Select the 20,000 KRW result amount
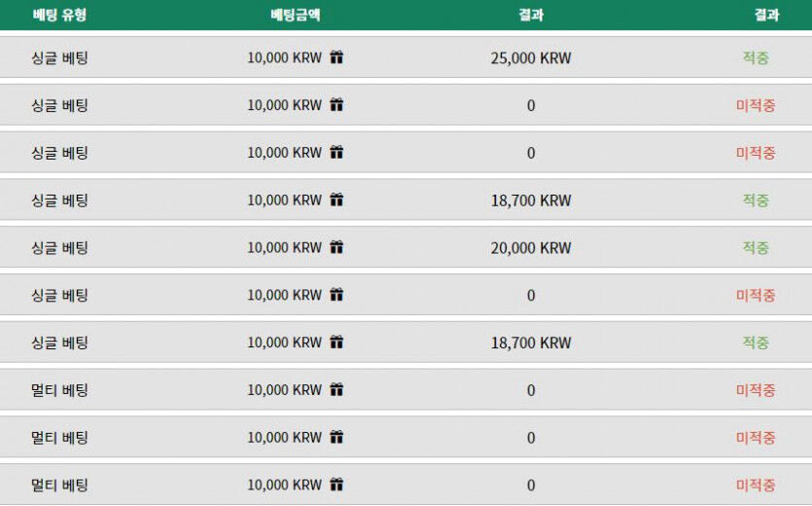 (531, 248)
